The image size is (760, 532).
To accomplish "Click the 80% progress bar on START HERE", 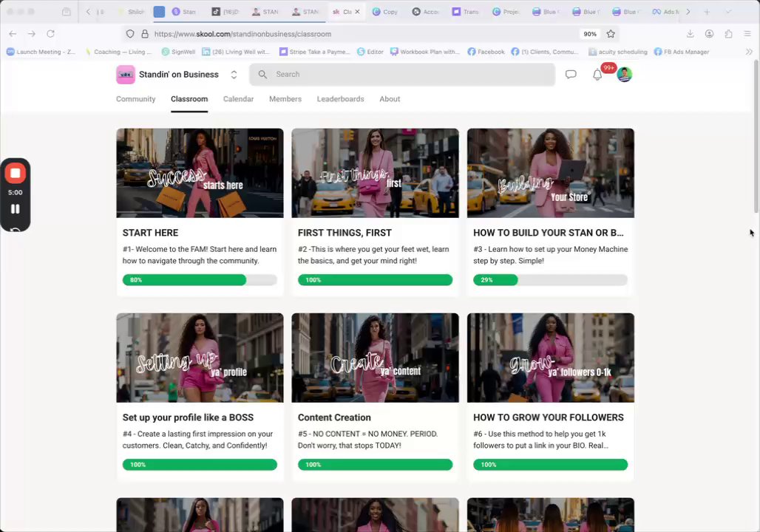I will point(200,280).
